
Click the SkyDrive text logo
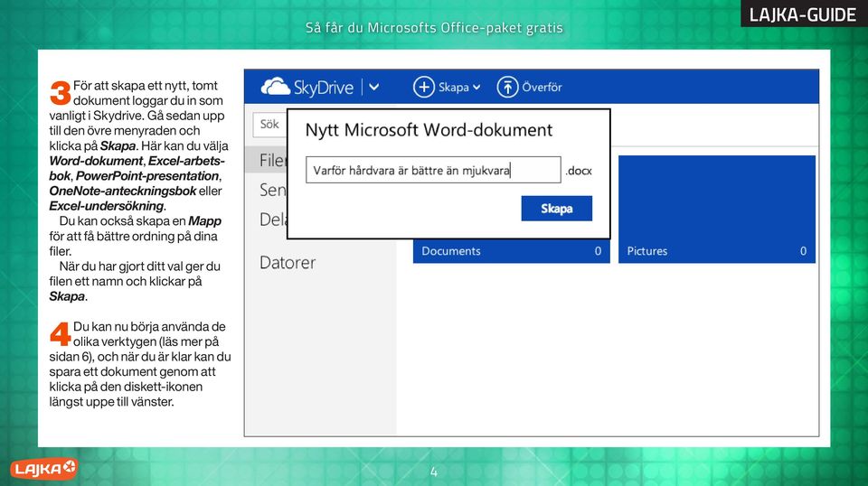(x=324, y=88)
